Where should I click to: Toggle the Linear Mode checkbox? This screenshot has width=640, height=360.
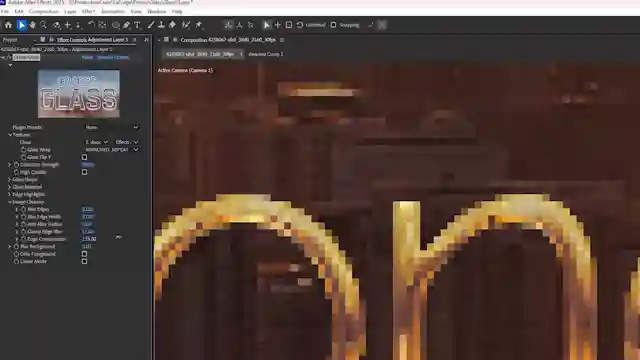[x=84, y=262]
